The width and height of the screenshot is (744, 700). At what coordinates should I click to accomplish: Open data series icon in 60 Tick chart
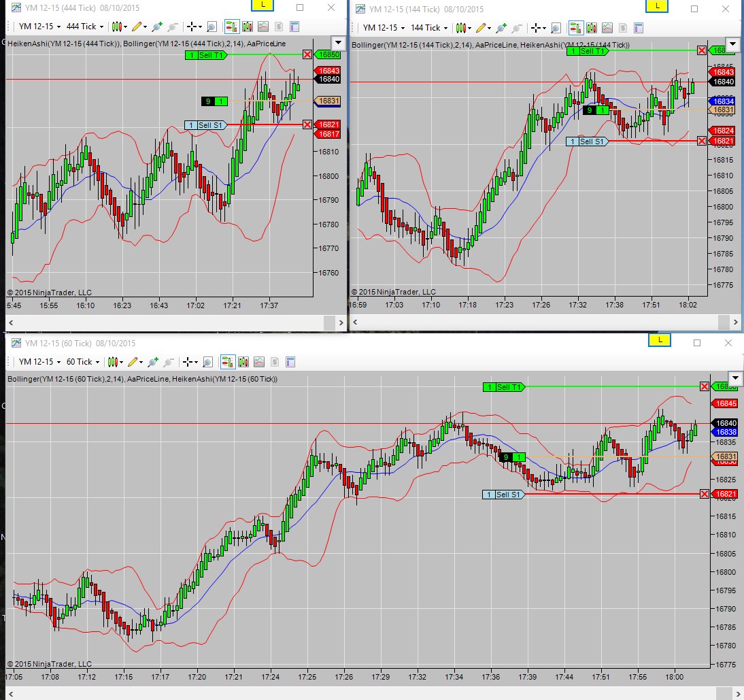pyautogui.click(x=243, y=362)
